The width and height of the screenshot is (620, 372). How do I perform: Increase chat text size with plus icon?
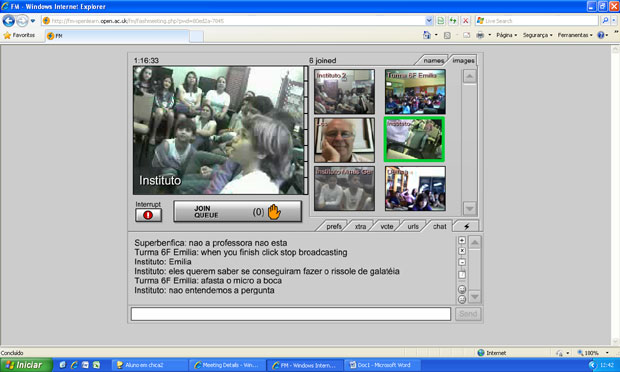[461, 240]
